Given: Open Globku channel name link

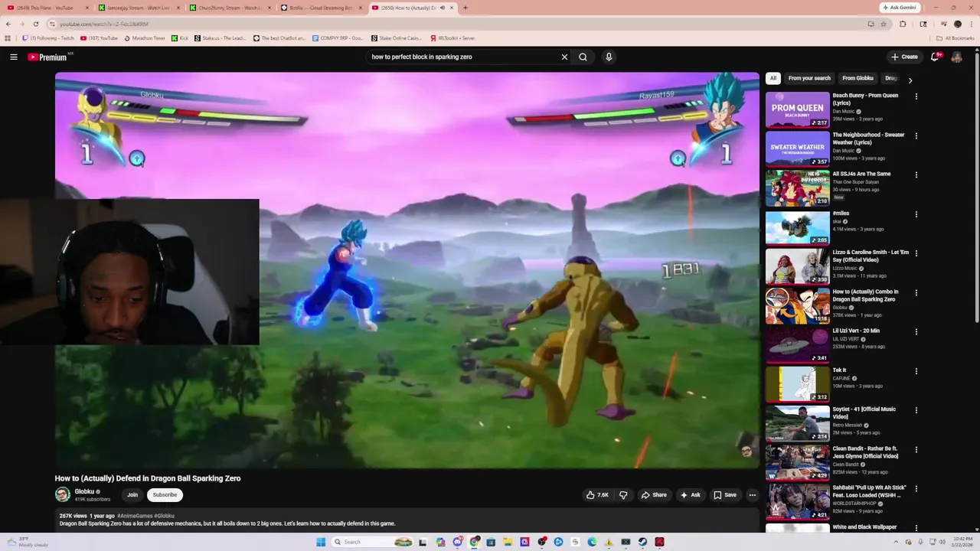Looking at the screenshot, I should click(84, 491).
